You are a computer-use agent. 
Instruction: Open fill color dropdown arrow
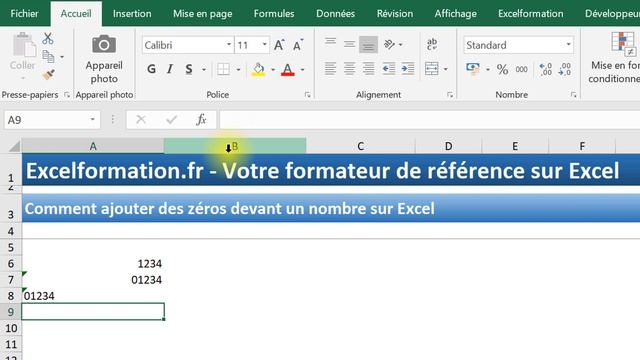tap(273, 70)
